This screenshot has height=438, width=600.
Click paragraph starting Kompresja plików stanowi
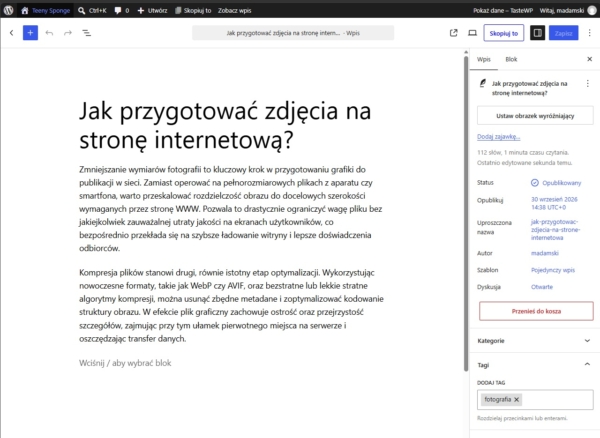[x=232, y=306]
